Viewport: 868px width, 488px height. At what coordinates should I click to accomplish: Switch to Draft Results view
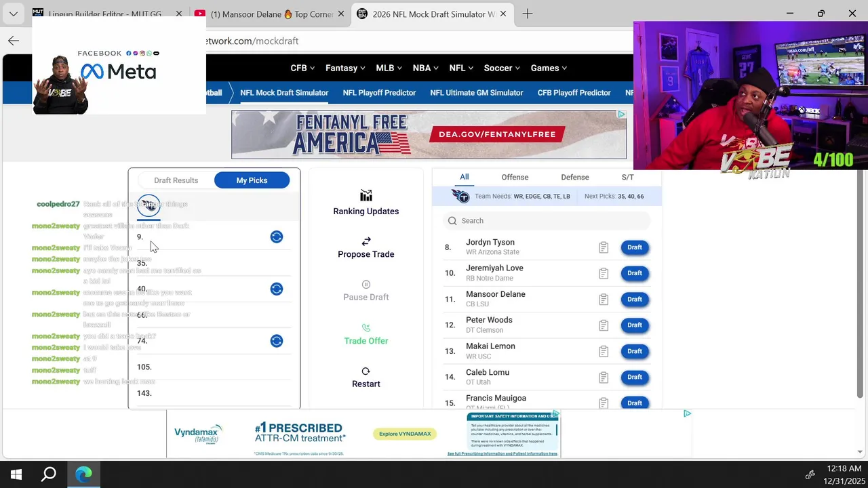pos(176,180)
